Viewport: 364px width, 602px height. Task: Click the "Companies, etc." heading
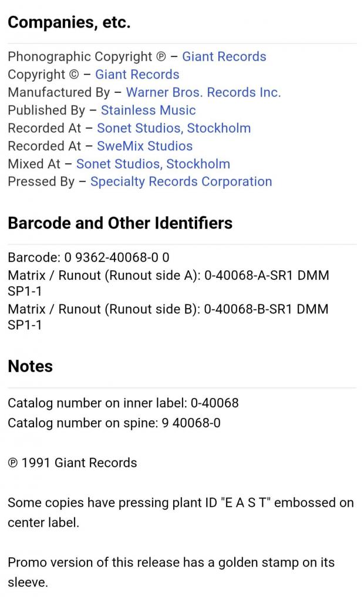tap(69, 23)
